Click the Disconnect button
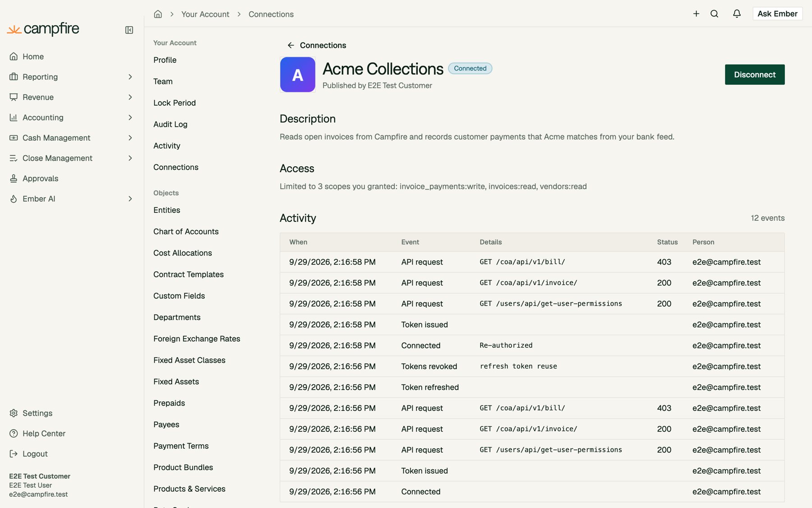 pos(755,75)
